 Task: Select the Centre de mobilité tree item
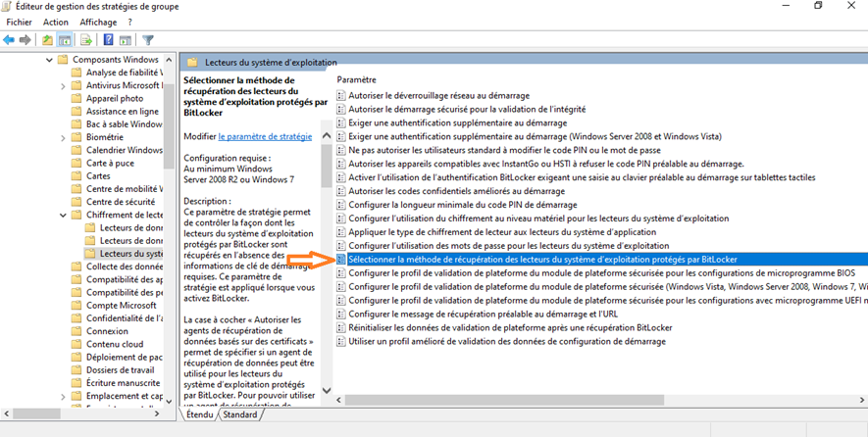pos(125,189)
